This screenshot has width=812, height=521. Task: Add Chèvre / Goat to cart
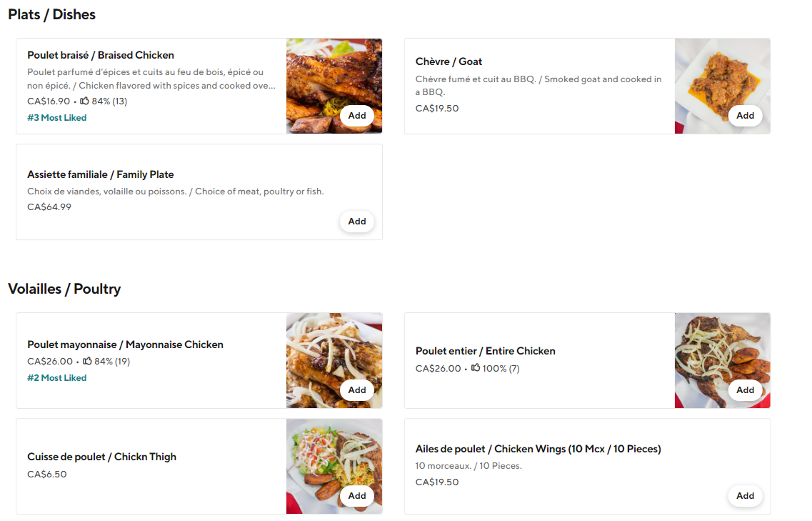(x=745, y=116)
